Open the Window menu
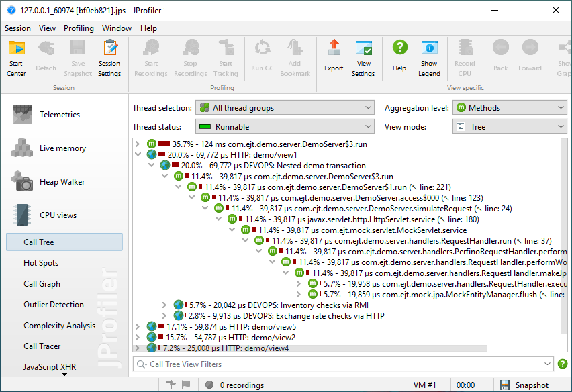This screenshot has height=392, width=572. pyautogui.click(x=117, y=28)
